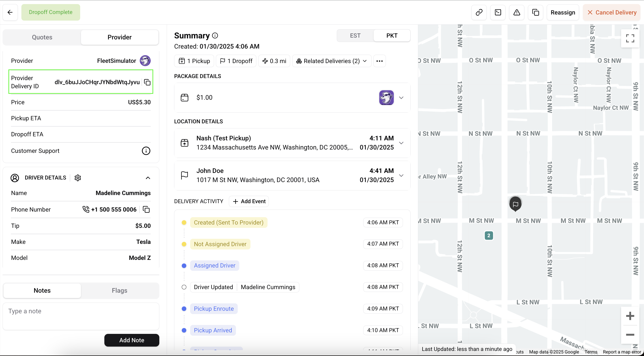Viewport: 644px width, 356px height.
Task: Click the Add Event button
Action: click(249, 201)
